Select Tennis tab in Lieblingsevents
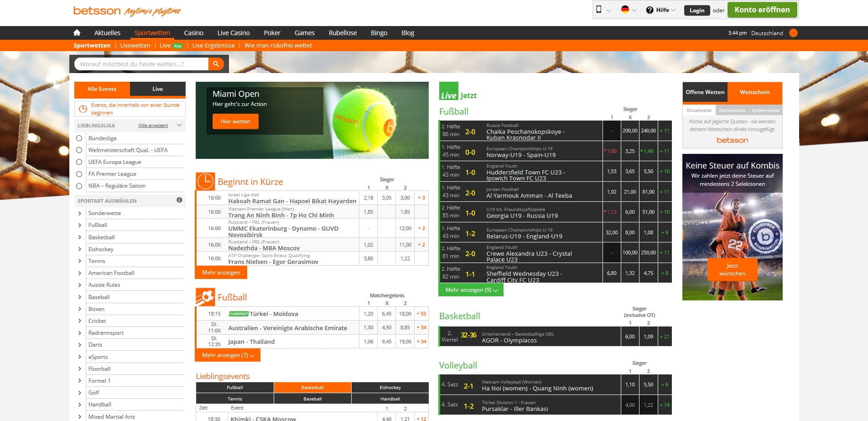868x421 pixels. click(x=234, y=399)
